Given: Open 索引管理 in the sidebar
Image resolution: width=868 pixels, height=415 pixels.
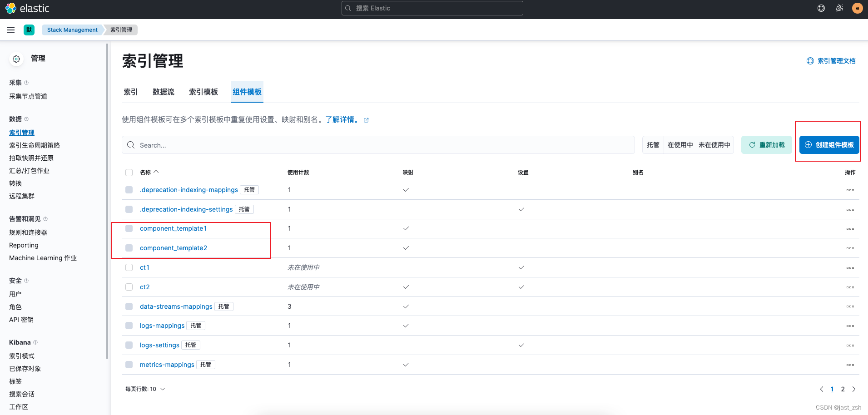Looking at the screenshot, I should coord(22,133).
